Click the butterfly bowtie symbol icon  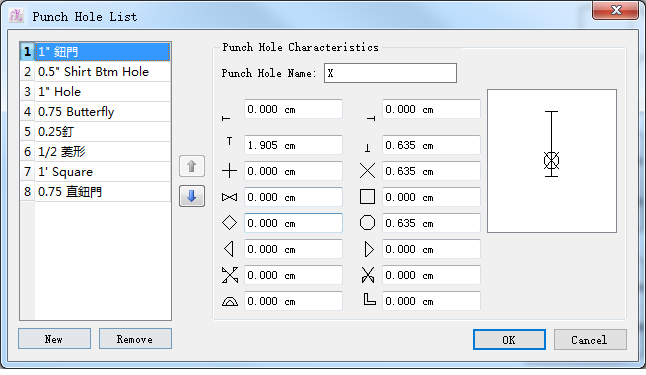click(x=229, y=197)
